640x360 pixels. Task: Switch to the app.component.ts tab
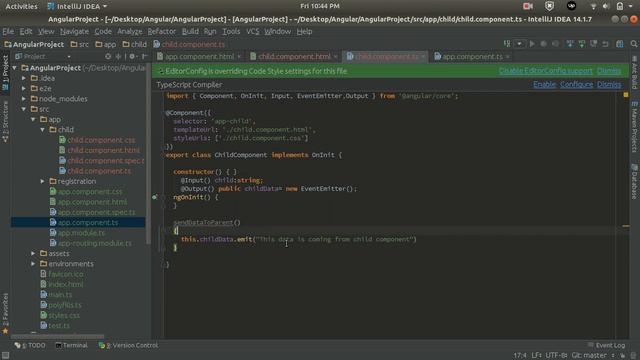click(472, 56)
